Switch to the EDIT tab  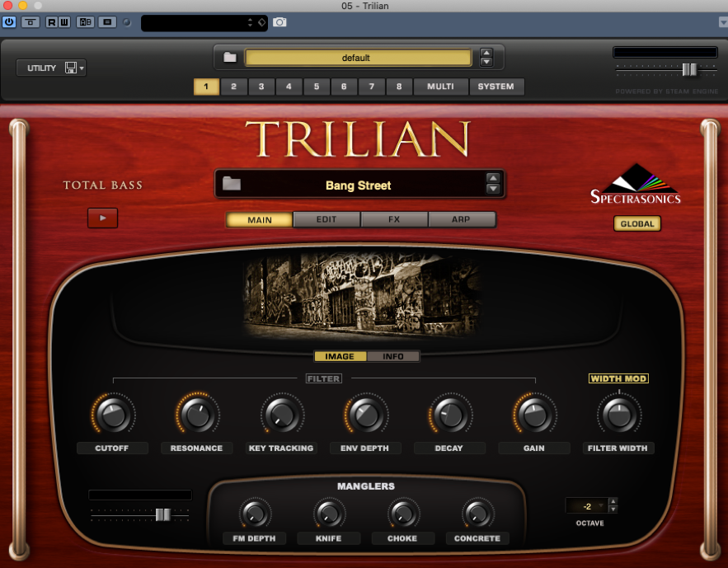tap(326, 219)
